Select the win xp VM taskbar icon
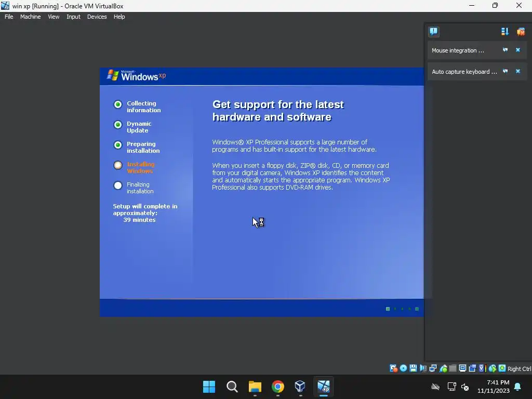Image resolution: width=532 pixels, height=399 pixels. 323,387
